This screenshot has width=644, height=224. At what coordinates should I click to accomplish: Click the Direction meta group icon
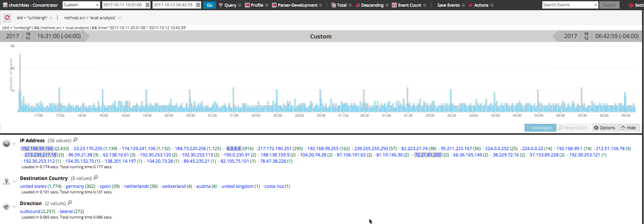coord(6,206)
